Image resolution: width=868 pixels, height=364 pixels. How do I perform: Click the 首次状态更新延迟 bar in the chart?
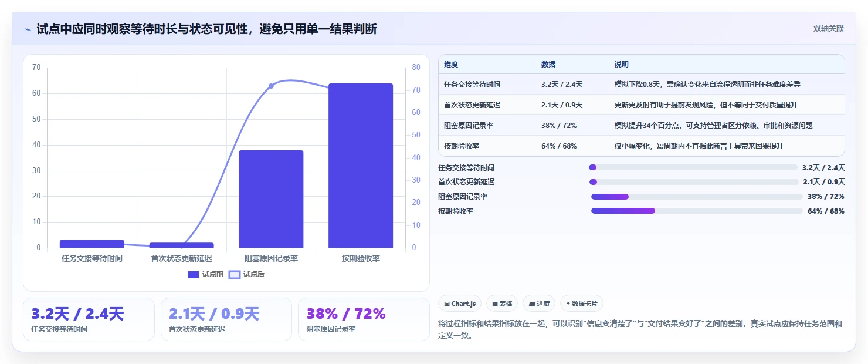pos(181,245)
